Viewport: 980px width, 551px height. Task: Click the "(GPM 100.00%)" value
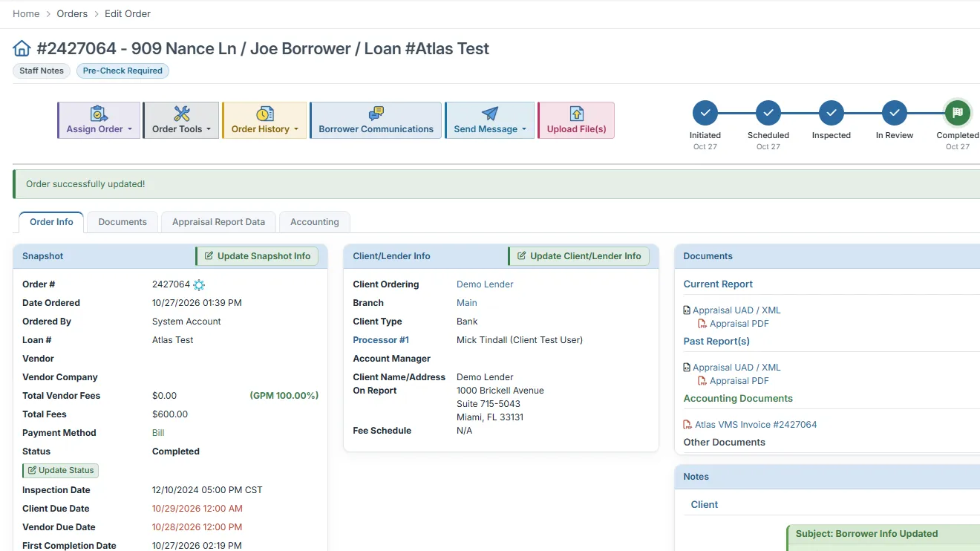tap(284, 396)
